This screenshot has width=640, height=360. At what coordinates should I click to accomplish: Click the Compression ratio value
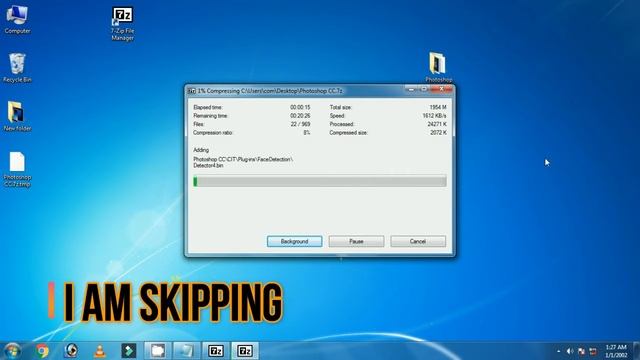point(307,133)
